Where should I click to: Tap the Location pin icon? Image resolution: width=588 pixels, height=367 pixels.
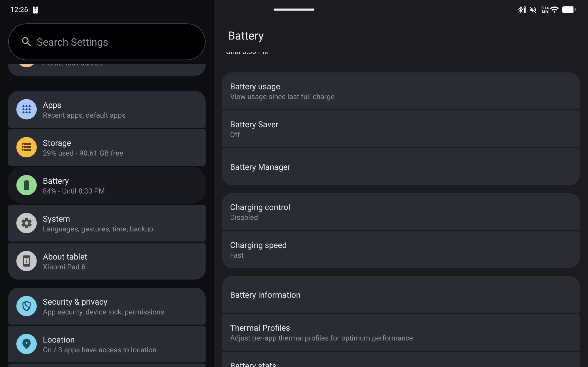(26, 344)
